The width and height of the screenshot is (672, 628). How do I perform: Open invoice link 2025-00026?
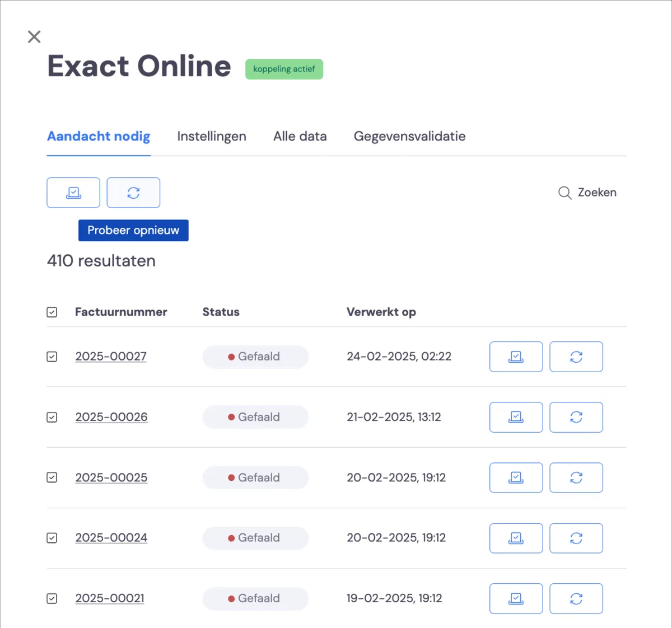pos(111,417)
